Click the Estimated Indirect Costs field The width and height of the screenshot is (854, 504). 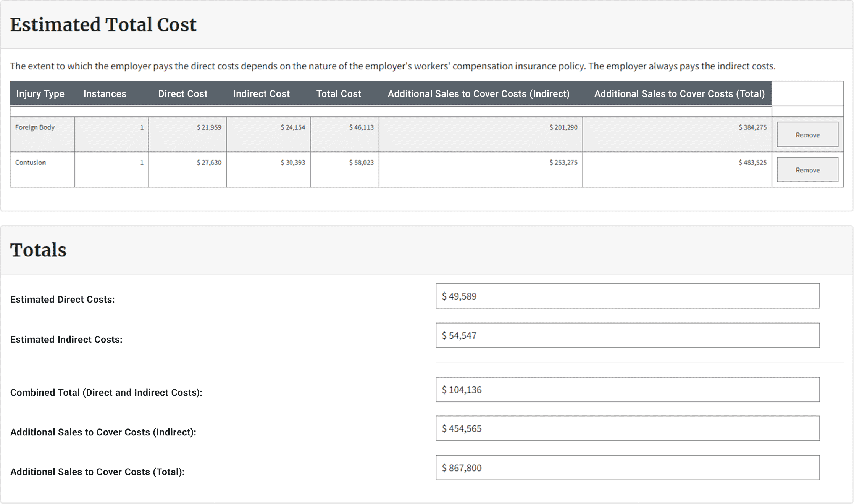click(x=628, y=335)
